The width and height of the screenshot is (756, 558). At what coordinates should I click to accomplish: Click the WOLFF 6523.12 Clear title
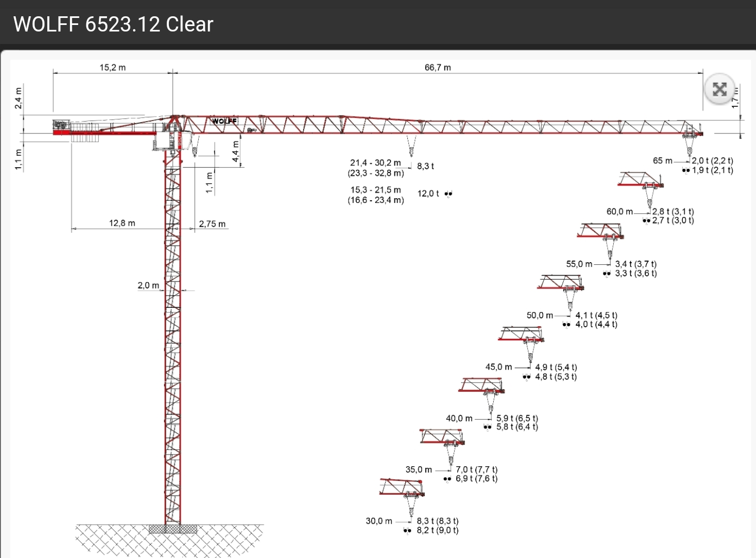114,24
